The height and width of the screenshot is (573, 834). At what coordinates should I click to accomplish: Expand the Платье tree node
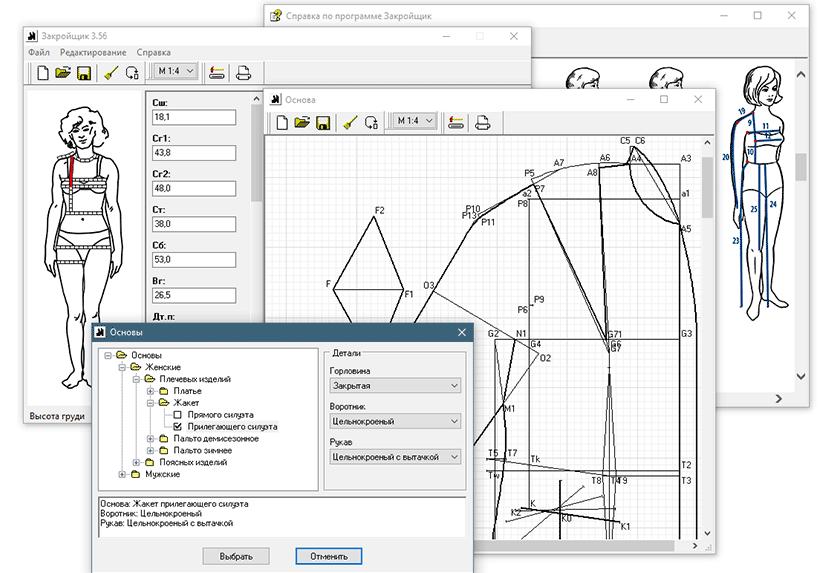[151, 391]
